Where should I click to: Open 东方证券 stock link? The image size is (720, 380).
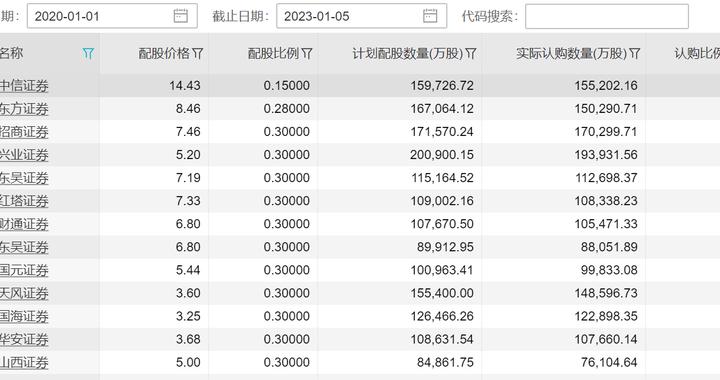(24, 109)
